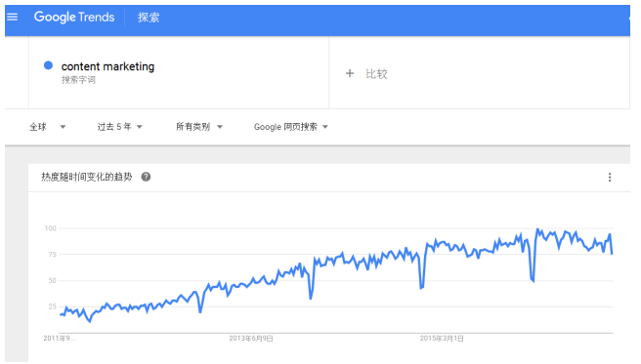
Task: Open the hamburger navigation menu
Action: click(13, 18)
